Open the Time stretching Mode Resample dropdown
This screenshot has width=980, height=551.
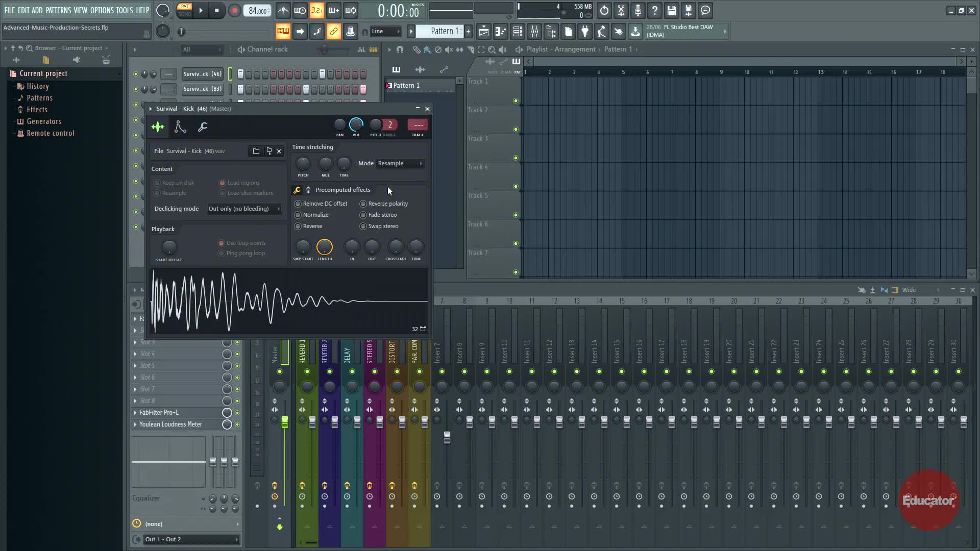[x=400, y=163]
